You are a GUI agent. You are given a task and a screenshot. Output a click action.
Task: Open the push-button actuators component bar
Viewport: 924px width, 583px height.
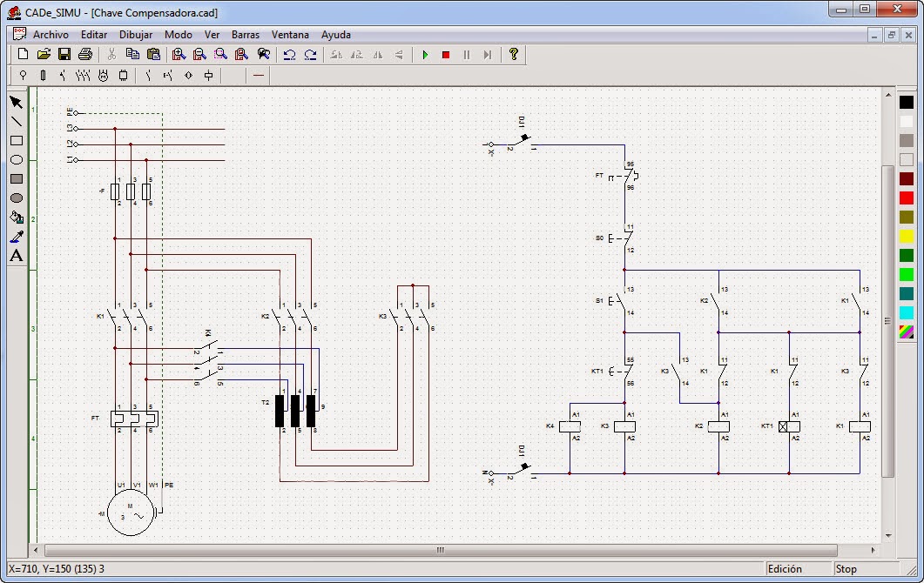tap(168, 75)
